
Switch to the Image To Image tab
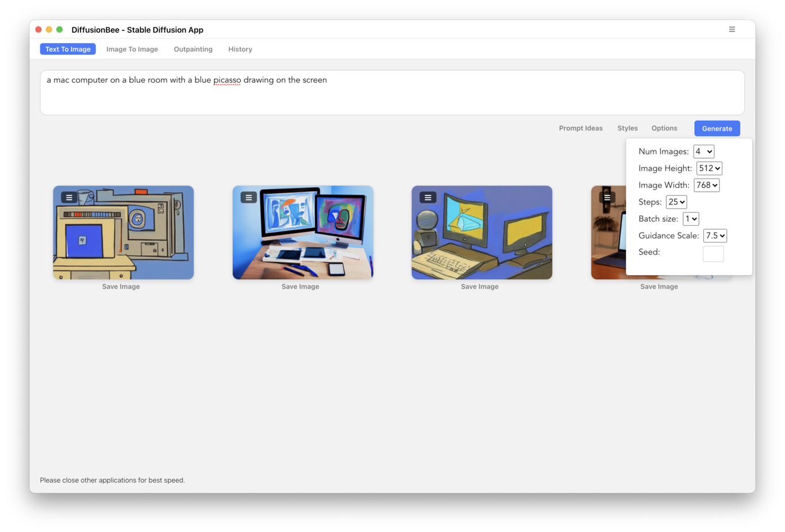(132, 49)
